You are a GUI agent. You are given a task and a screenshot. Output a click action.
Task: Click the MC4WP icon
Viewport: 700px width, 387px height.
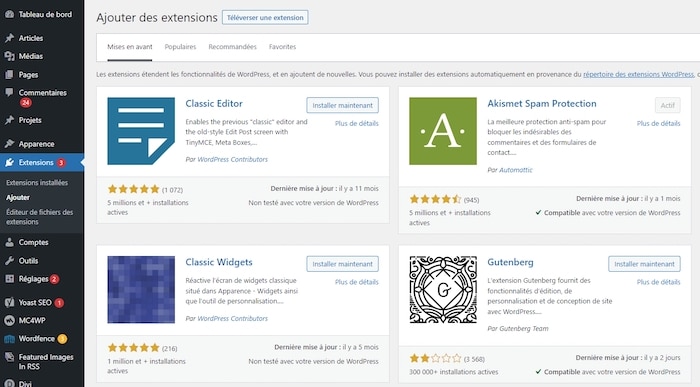point(9,320)
